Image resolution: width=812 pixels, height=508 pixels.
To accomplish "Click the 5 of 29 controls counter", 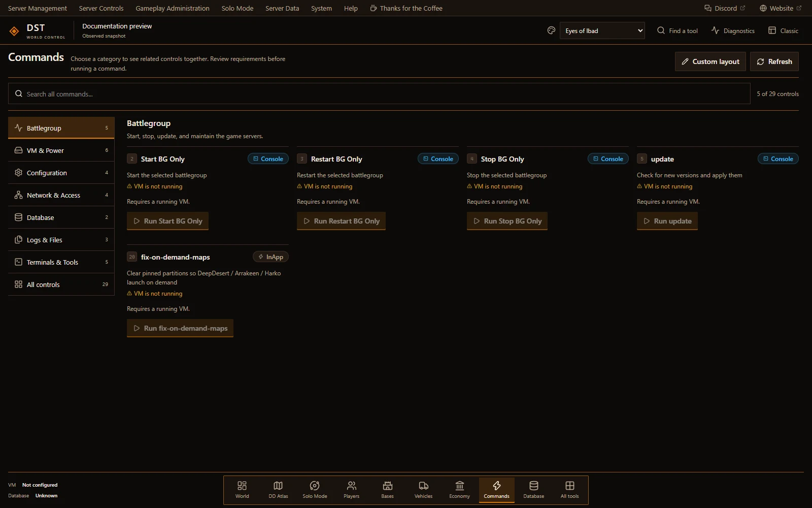I will tap(777, 94).
